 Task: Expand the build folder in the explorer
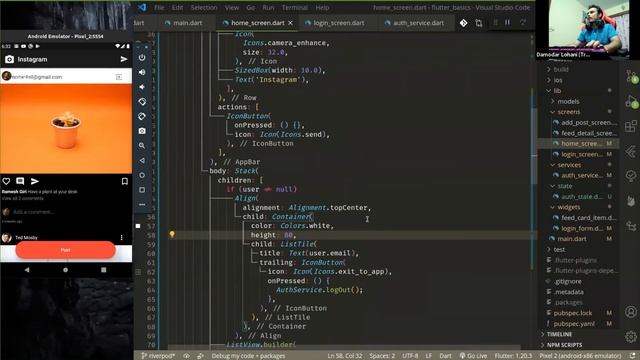pyautogui.click(x=560, y=69)
